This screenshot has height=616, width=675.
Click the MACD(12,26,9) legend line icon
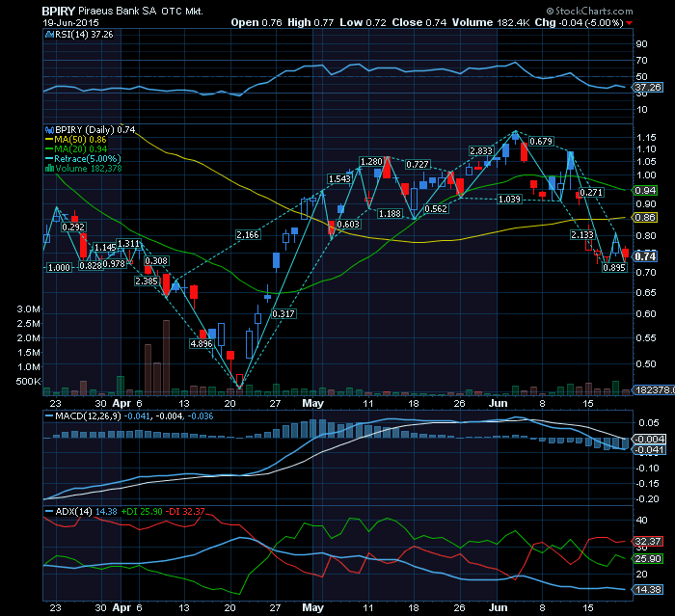click(x=49, y=416)
